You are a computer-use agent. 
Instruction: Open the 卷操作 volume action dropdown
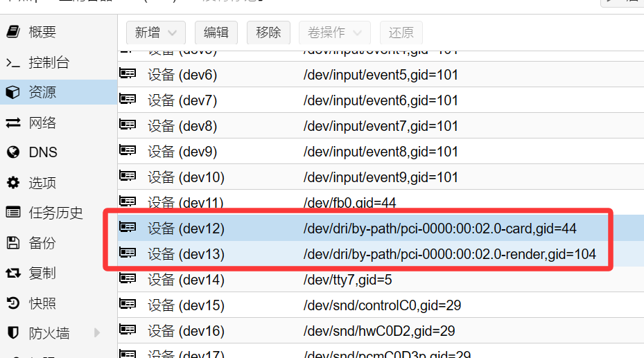[335, 33]
